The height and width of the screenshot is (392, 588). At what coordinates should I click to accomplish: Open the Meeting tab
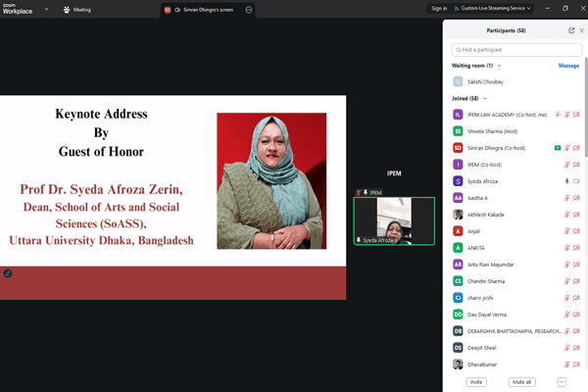click(76, 10)
